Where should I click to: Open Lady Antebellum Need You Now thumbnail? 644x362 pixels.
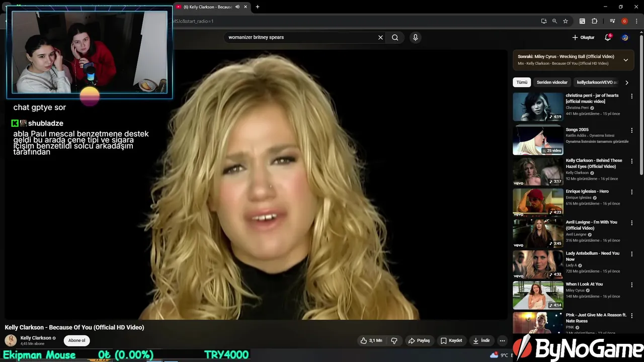538,264
